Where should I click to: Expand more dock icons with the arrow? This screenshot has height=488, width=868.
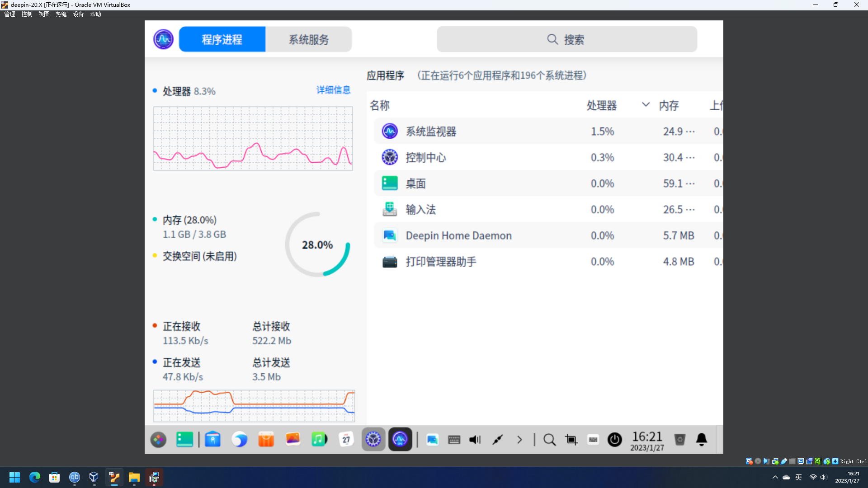pos(519,439)
